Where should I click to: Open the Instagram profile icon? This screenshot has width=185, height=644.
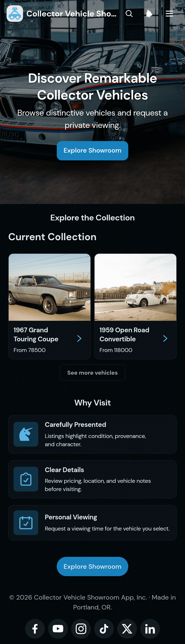click(x=81, y=629)
